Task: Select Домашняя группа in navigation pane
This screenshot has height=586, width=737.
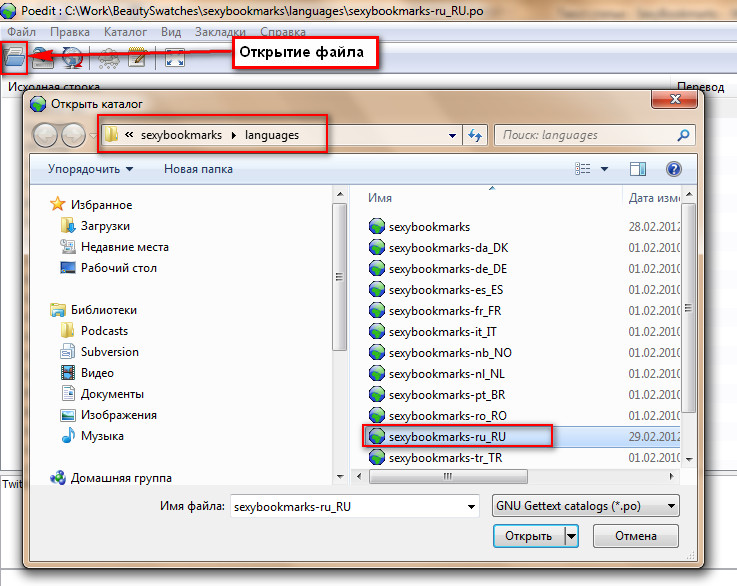Action: [111, 478]
